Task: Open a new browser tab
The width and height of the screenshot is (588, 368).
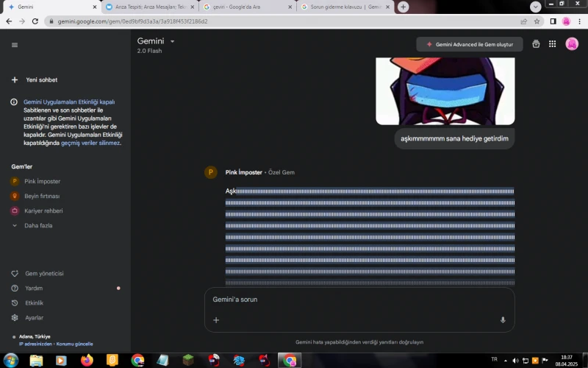Action: pos(403,7)
